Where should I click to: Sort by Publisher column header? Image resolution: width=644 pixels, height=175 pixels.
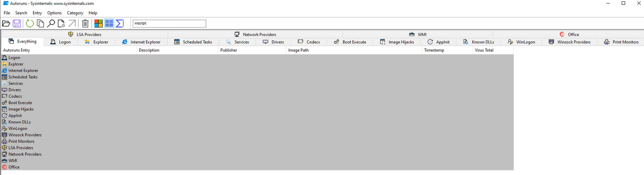pyautogui.click(x=252, y=50)
